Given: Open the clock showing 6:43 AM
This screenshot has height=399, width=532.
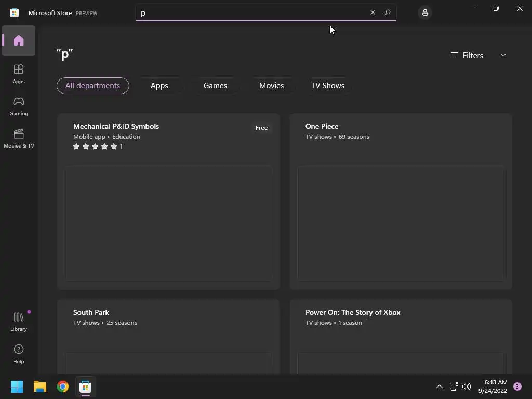Looking at the screenshot, I should click(493, 387).
